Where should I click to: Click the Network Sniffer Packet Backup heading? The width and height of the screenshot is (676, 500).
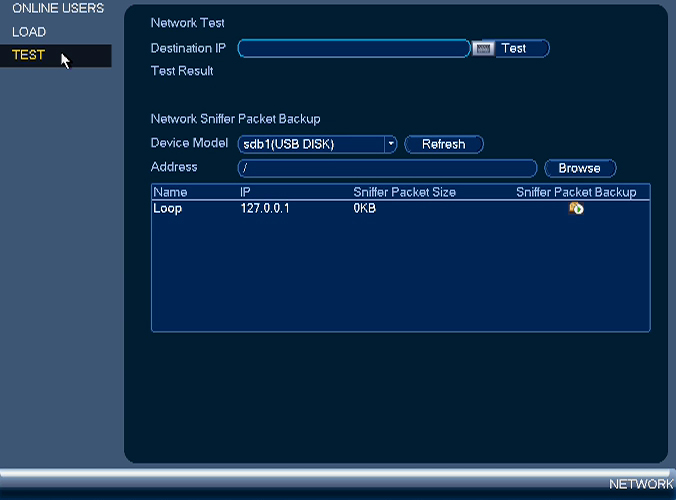tap(235, 119)
